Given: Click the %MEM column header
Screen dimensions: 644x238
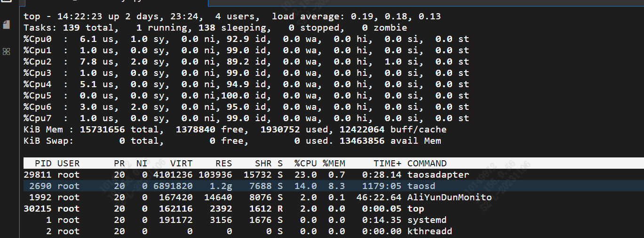Looking at the screenshot, I should 334,164.
